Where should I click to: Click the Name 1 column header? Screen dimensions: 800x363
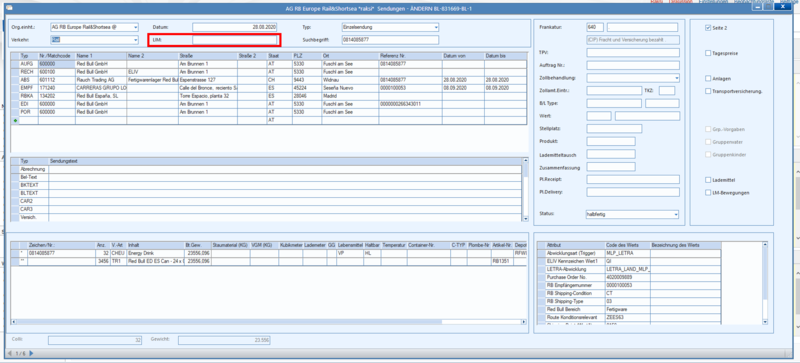point(101,56)
